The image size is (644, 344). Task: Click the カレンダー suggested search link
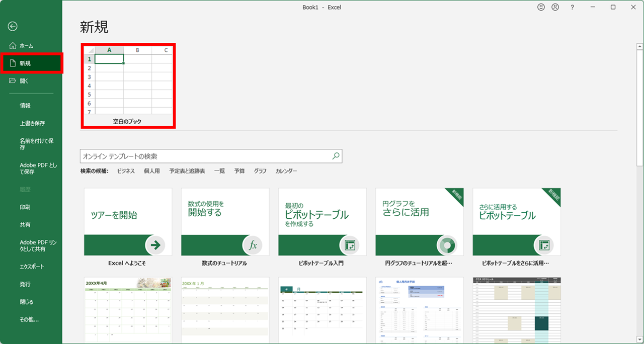click(286, 171)
